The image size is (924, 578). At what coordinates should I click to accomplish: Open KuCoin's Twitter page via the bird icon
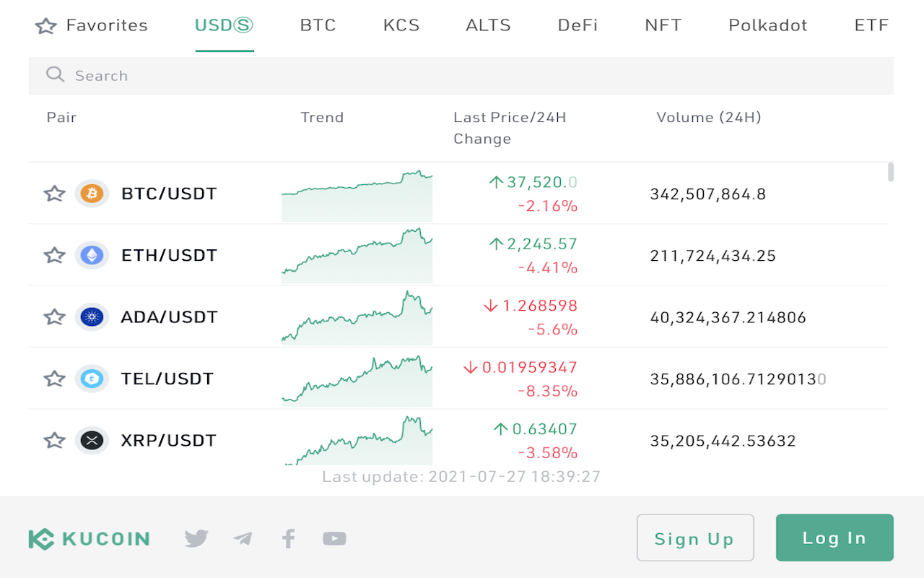point(196,538)
